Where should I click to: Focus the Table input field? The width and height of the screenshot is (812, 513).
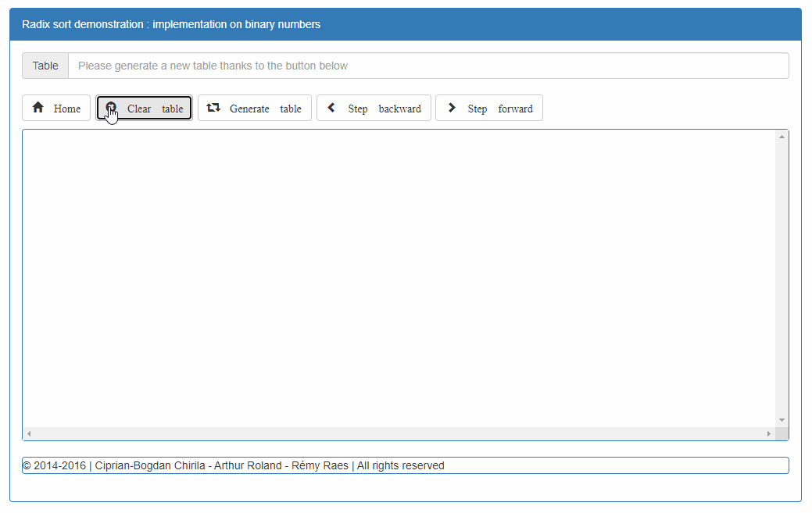[x=427, y=66]
